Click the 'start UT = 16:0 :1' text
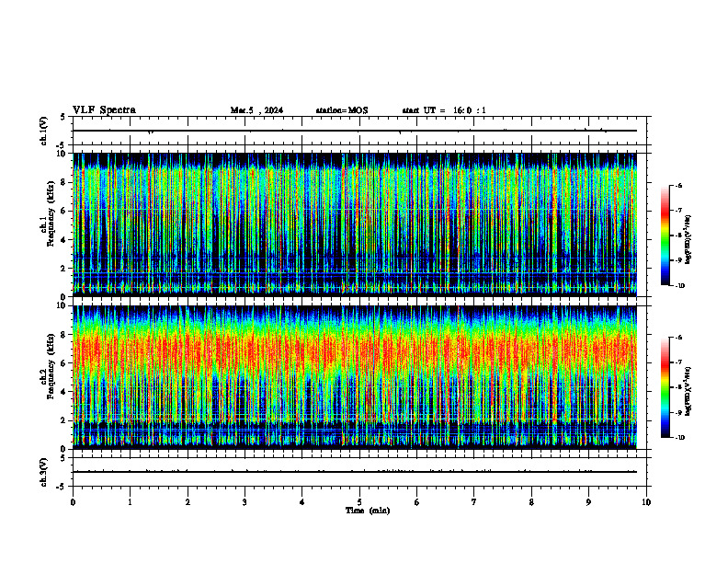The width and height of the screenshot is (728, 563). click(444, 110)
